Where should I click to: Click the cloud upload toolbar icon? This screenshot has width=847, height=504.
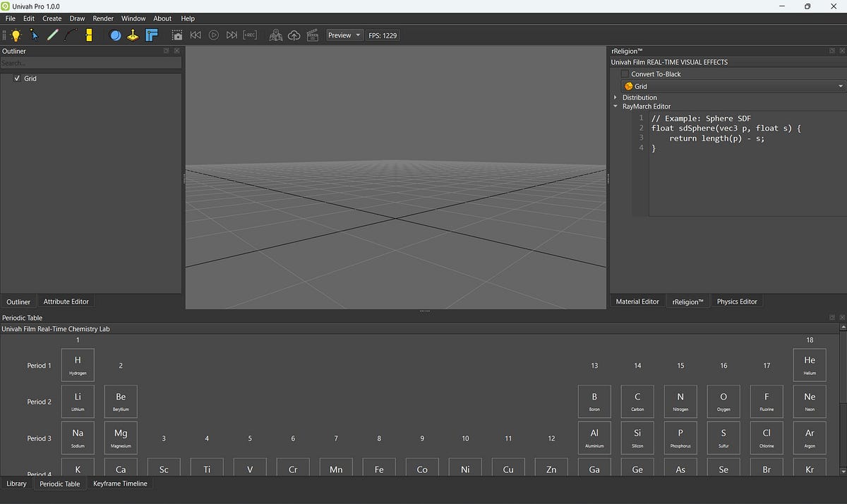[x=293, y=35]
